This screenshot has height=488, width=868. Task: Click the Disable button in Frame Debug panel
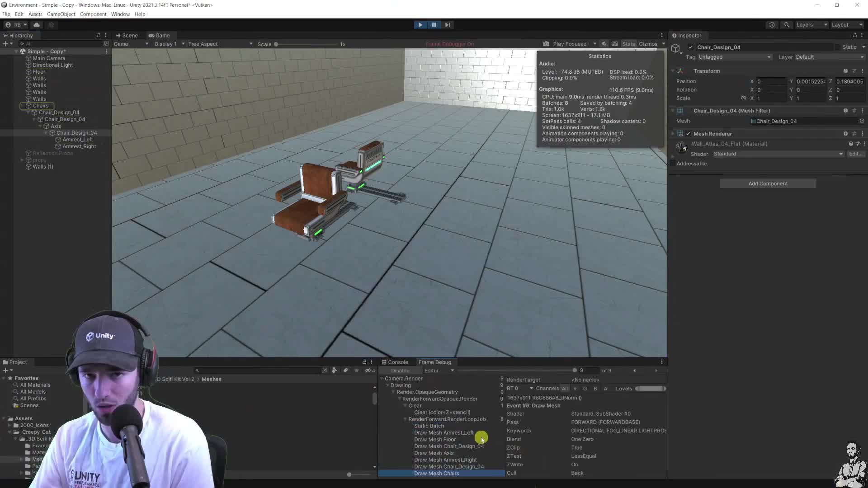pos(400,370)
